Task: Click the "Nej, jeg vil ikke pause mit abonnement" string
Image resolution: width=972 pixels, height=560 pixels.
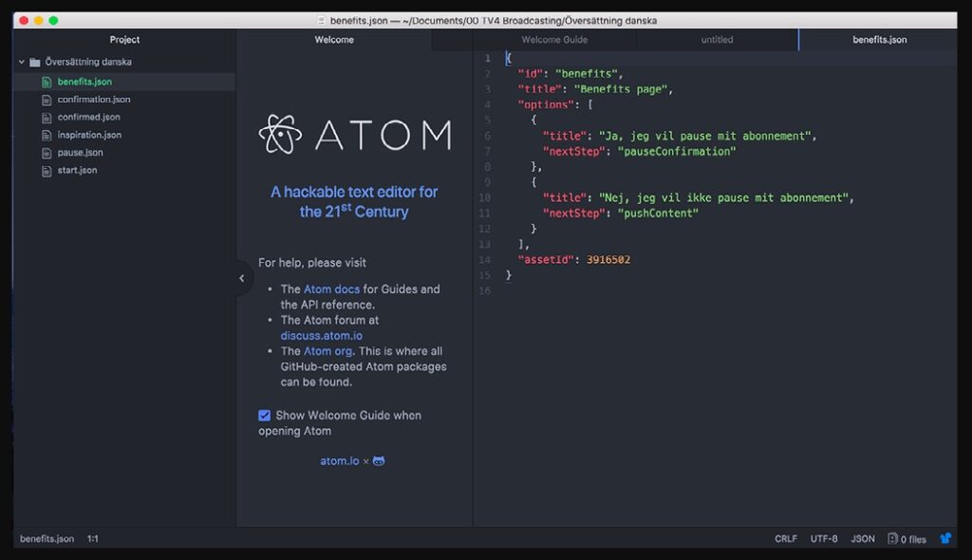Action: click(x=723, y=197)
